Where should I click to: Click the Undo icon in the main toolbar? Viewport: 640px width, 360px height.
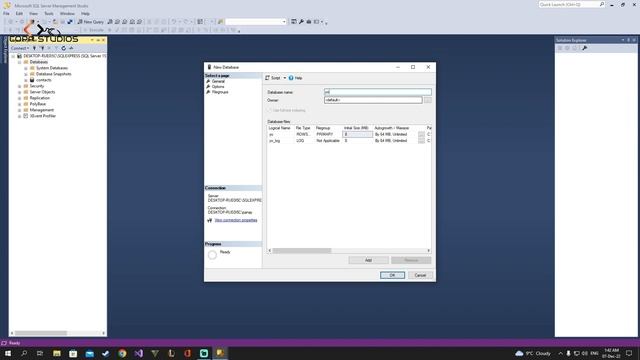174,22
